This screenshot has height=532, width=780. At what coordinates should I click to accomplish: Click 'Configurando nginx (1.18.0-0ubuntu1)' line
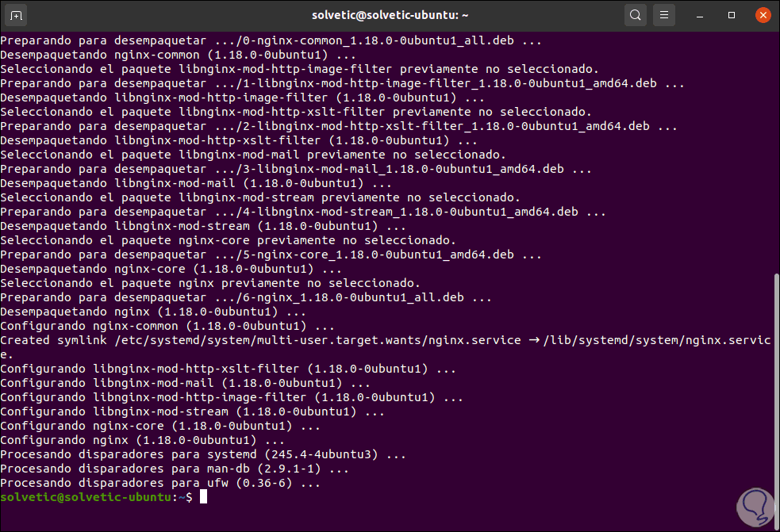pyautogui.click(x=142, y=440)
